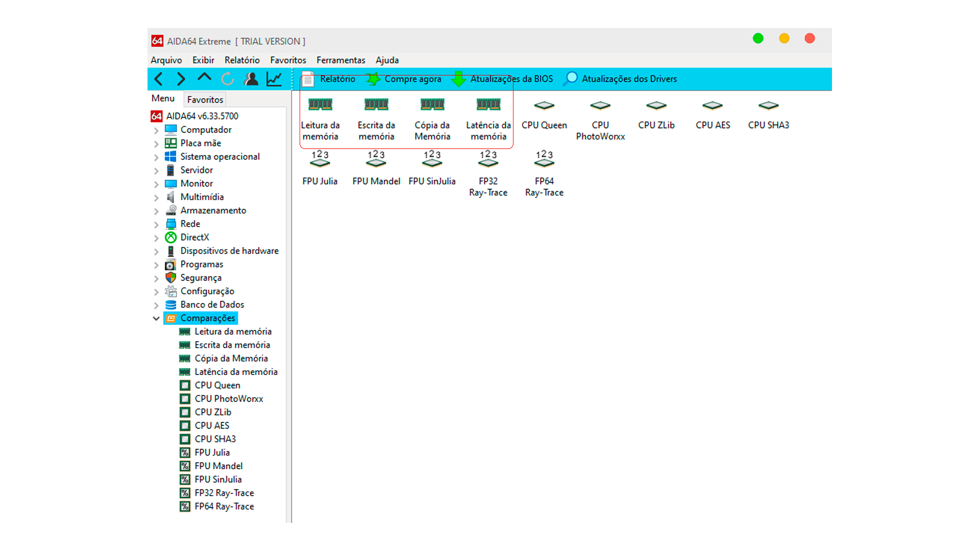Expand the DirectX tree node
This screenshot has height=551, width=980.
tap(156, 238)
